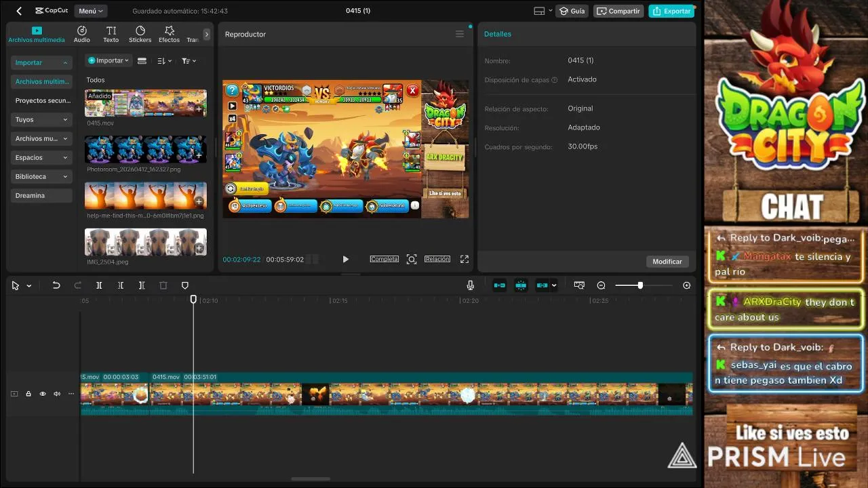
Task: Switch to the Audio tab
Action: click(x=82, y=35)
